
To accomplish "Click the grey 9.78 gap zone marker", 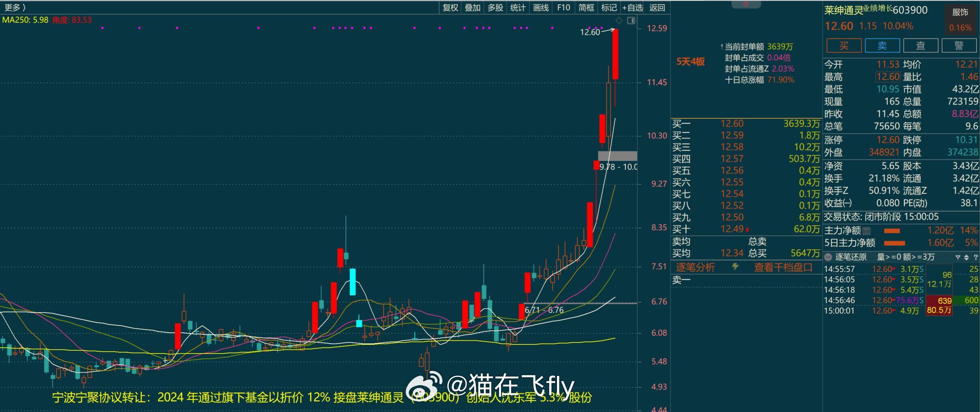I will tap(618, 156).
